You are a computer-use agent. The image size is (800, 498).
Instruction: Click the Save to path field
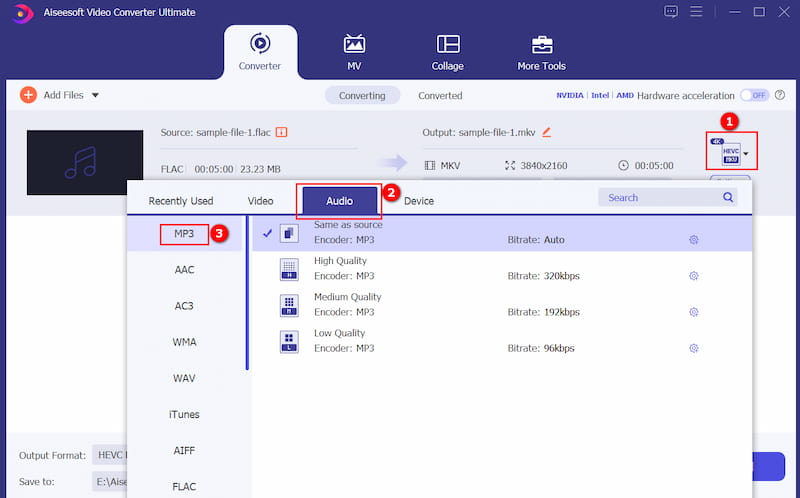110,482
